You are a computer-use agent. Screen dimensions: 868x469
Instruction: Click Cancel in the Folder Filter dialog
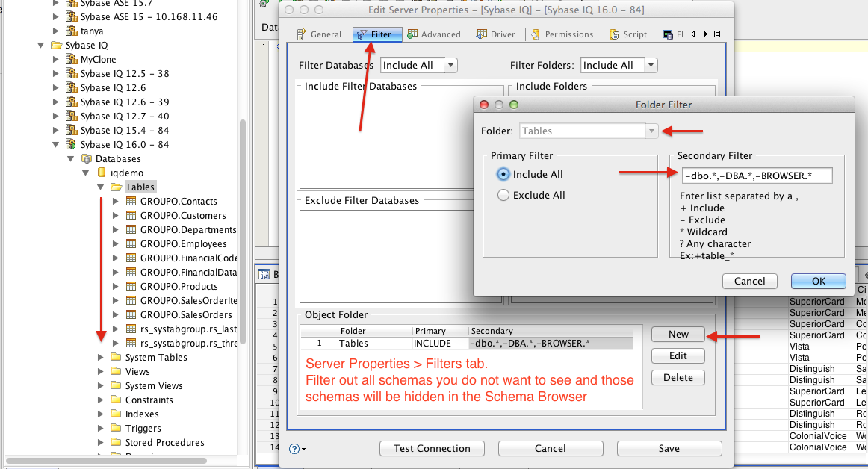coord(749,282)
